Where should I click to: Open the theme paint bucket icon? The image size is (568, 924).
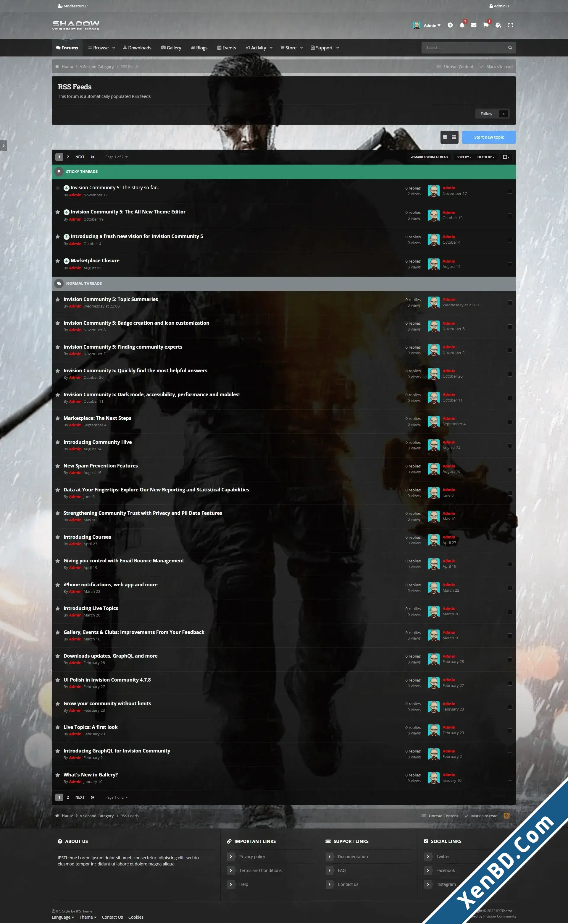498,25
